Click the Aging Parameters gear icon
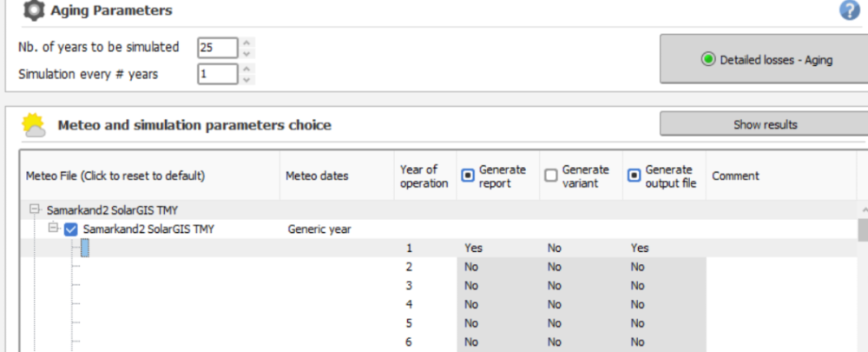The image size is (868, 352). point(33,10)
